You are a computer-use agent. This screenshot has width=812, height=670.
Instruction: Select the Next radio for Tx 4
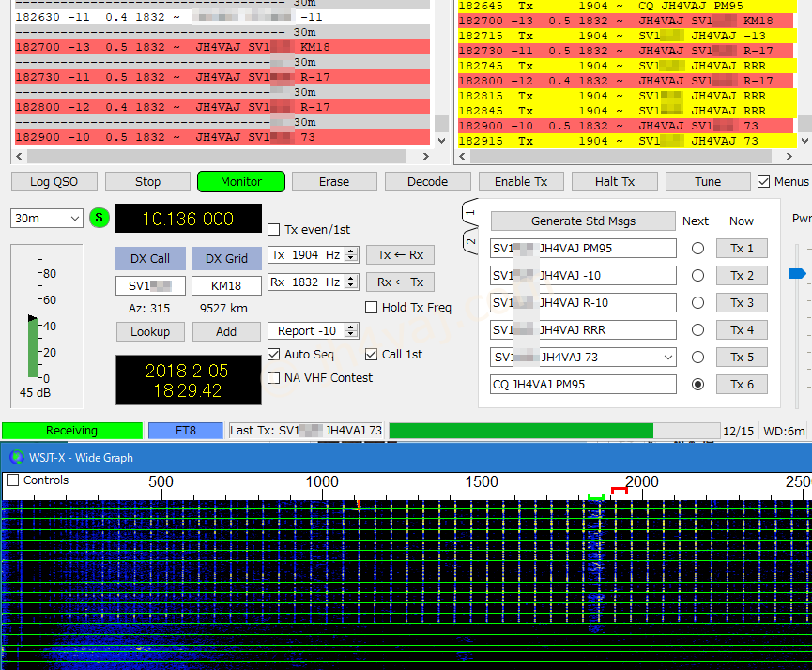pos(697,329)
